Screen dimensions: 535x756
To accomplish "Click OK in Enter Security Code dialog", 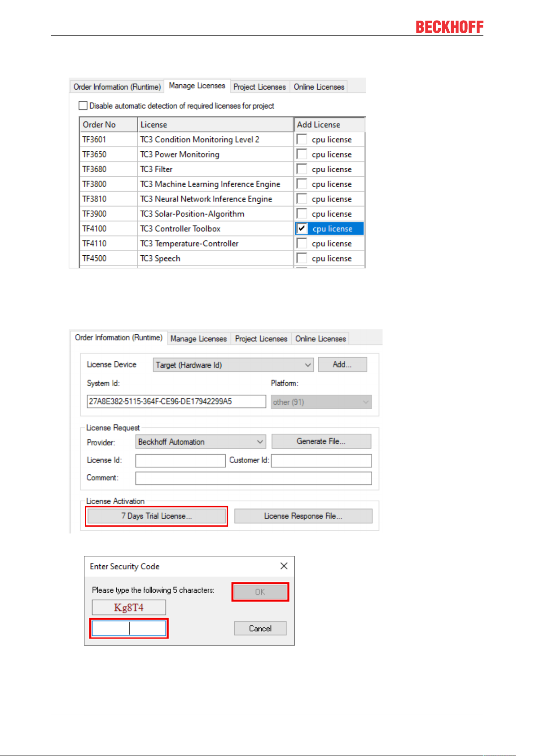I will (x=260, y=592).
